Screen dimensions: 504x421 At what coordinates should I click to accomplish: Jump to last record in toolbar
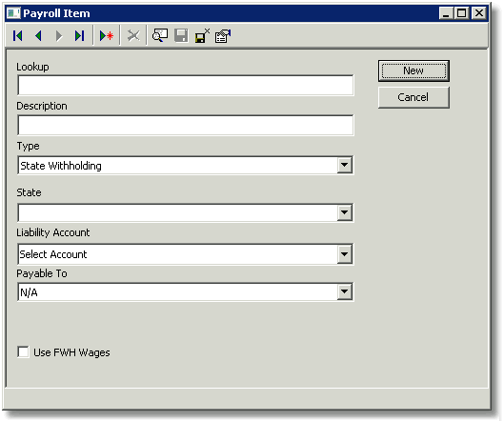tap(79, 35)
